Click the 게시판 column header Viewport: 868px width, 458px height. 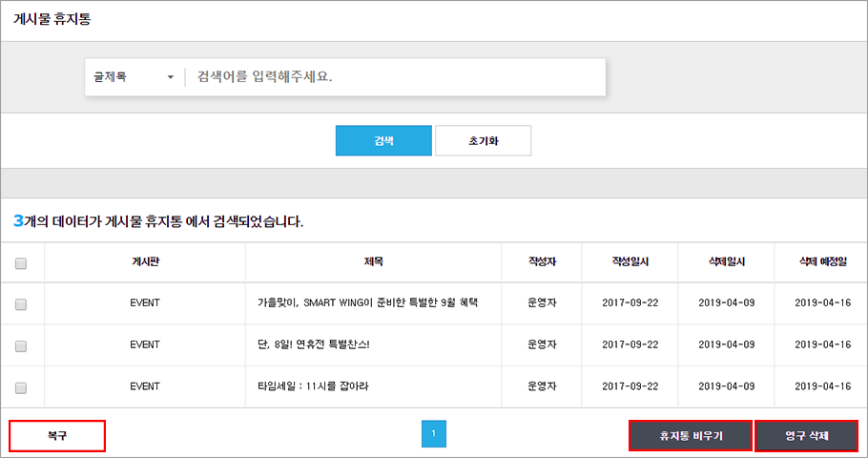point(145,262)
